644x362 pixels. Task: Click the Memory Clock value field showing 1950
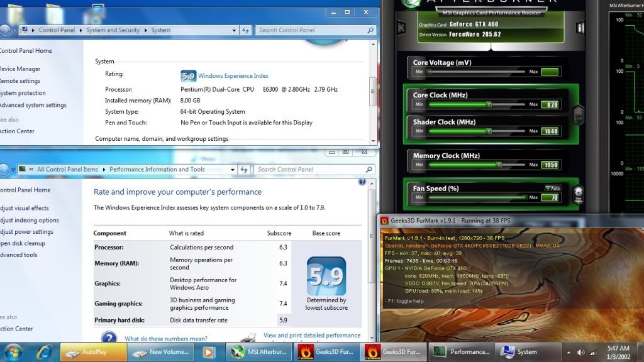[550, 165]
